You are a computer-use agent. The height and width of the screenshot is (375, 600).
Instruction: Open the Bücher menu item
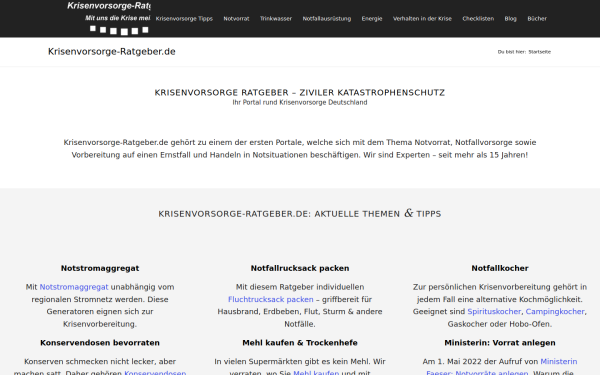[x=537, y=18]
